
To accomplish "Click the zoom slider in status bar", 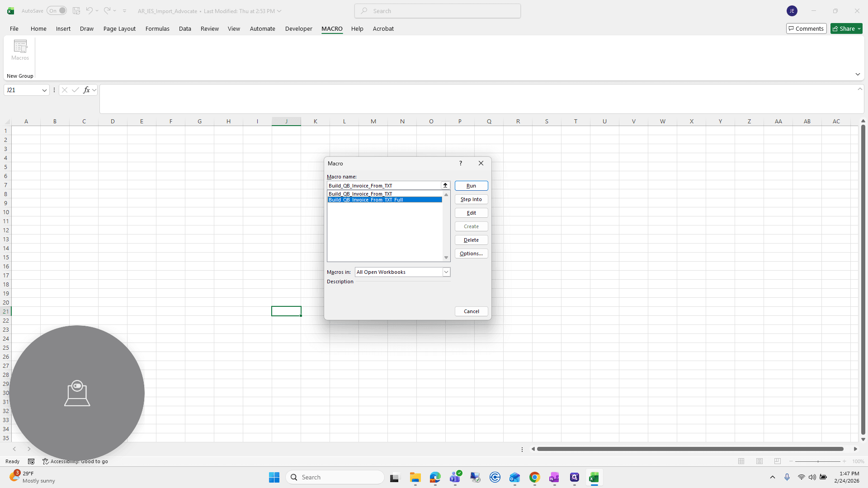I will click(818, 461).
